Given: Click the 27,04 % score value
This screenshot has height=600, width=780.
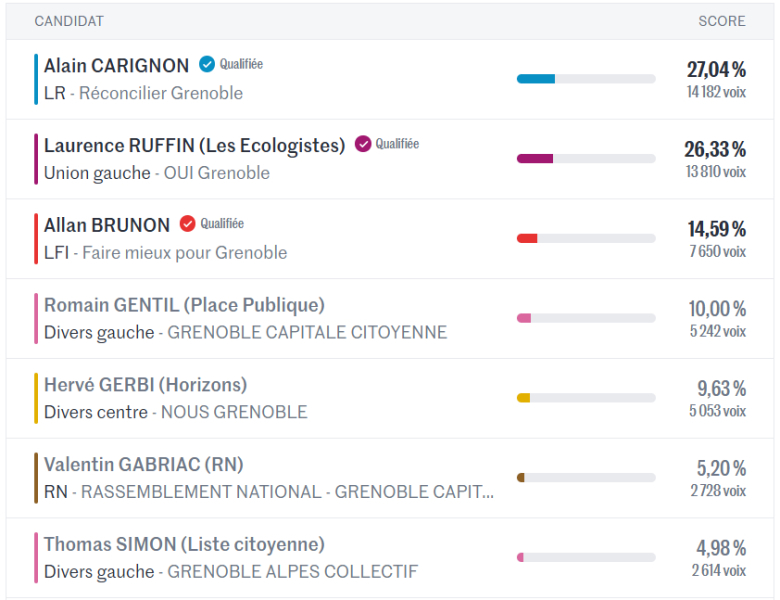Looking at the screenshot, I should pos(716,69).
